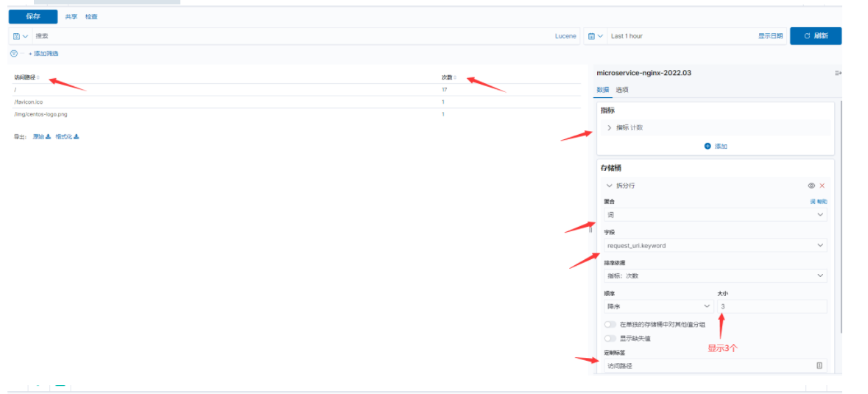
Task: Collapse the 拆分行 bucket section
Action: (610, 186)
